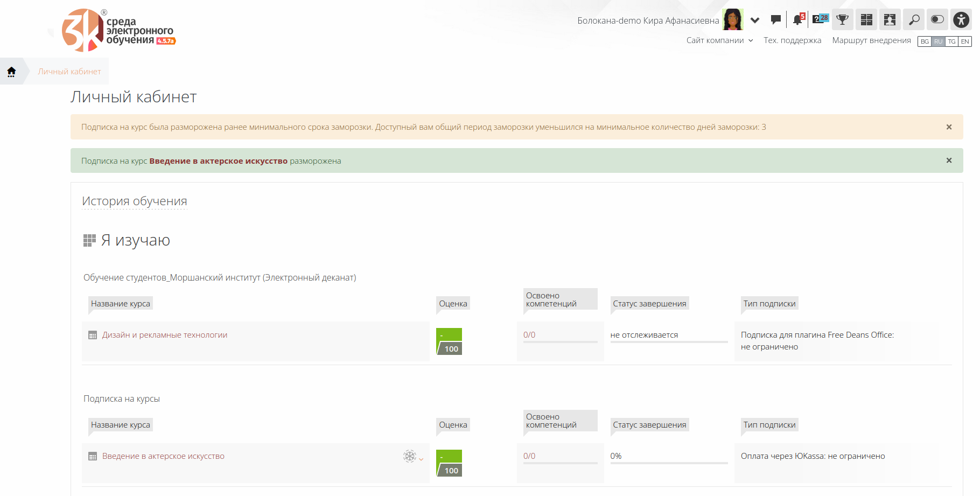This screenshot has width=980, height=496.
Task: Open the Тех. поддержка menu item
Action: (792, 40)
